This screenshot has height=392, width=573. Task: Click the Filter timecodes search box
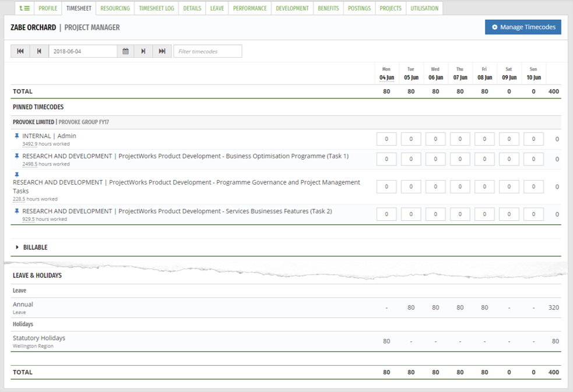point(208,51)
